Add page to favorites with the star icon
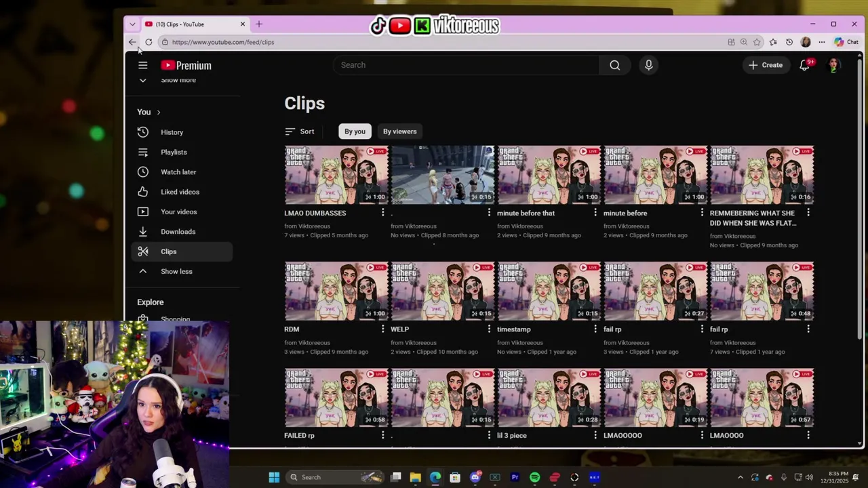The image size is (868, 488). tap(757, 42)
